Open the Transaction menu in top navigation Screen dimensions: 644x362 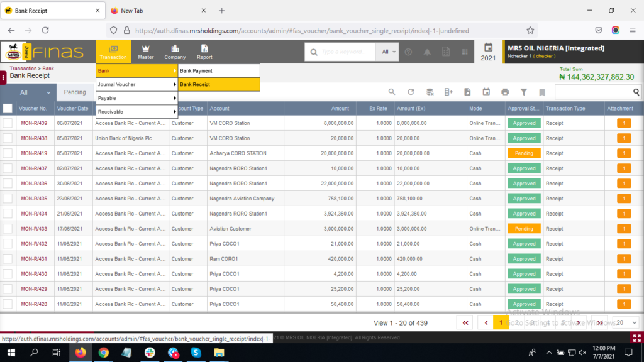[113, 52]
